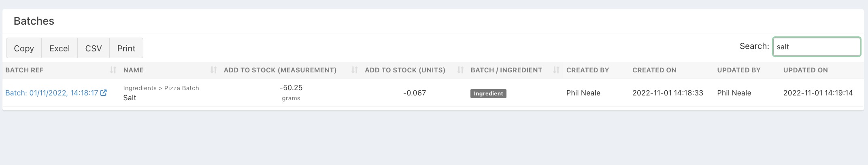The width and height of the screenshot is (868, 165).
Task: Toggle sort arrows for Add to Stock (Units)
Action: [x=460, y=70]
